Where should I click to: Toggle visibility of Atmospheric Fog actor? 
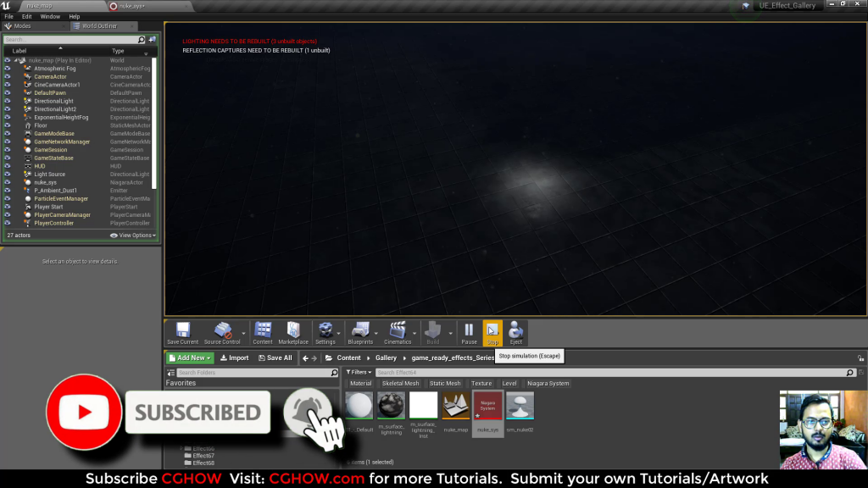(7, 69)
